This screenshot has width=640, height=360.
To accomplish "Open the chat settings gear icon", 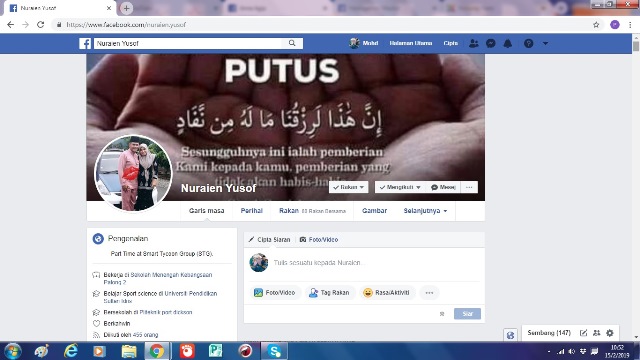I will (610, 333).
